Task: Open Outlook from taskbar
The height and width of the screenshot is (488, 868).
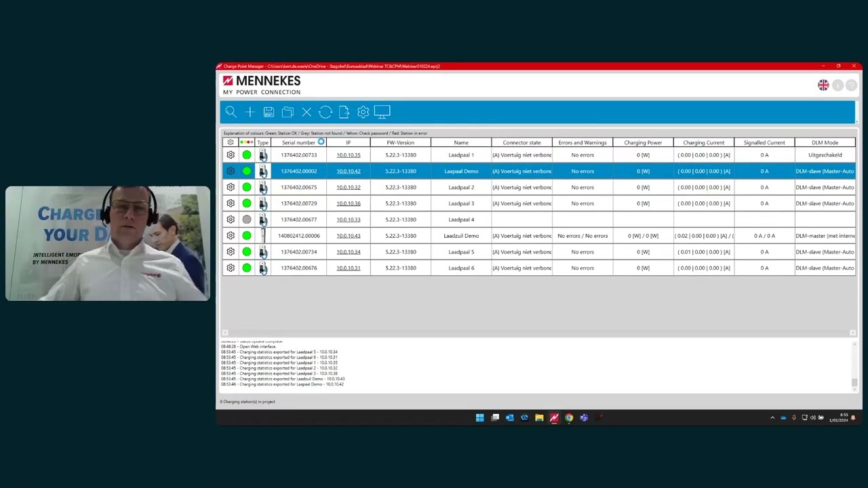Action: [x=509, y=418]
